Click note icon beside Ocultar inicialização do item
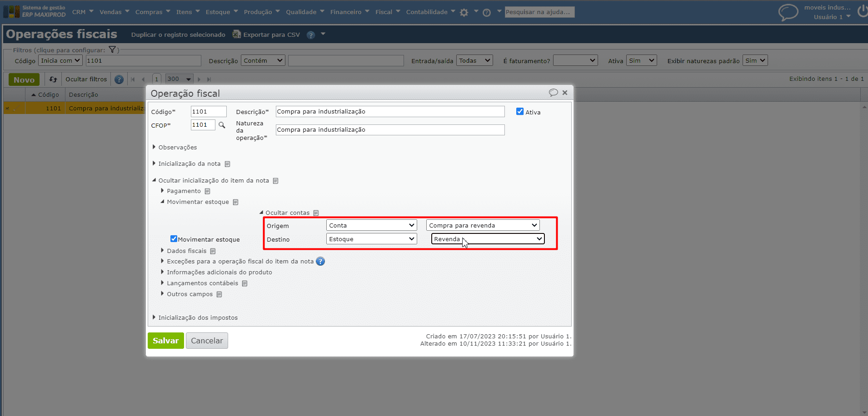Image resolution: width=868 pixels, height=416 pixels. pyautogui.click(x=275, y=181)
